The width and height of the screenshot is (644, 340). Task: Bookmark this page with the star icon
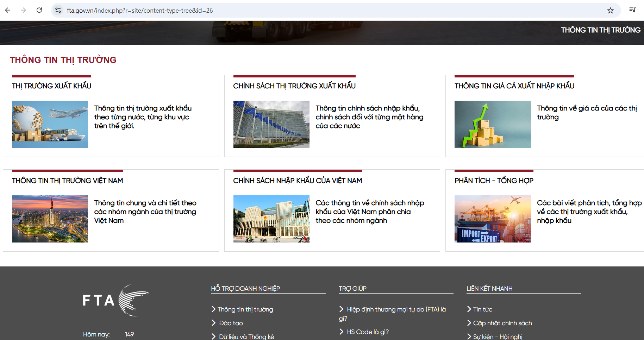tap(611, 10)
